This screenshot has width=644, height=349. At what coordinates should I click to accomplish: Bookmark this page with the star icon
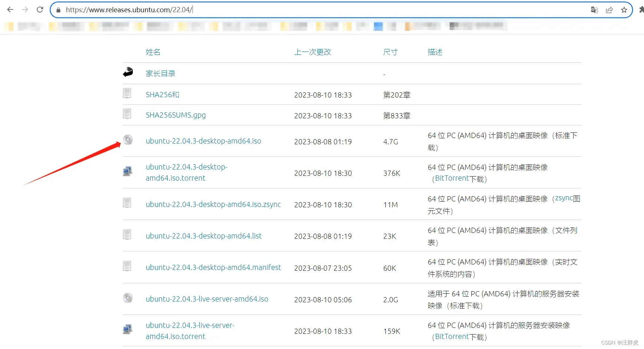[x=624, y=10]
